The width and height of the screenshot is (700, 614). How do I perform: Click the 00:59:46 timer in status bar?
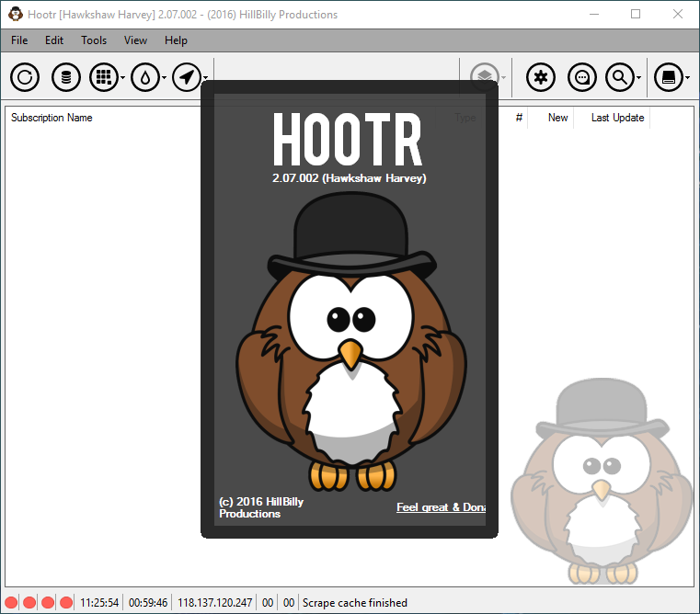[x=148, y=603]
